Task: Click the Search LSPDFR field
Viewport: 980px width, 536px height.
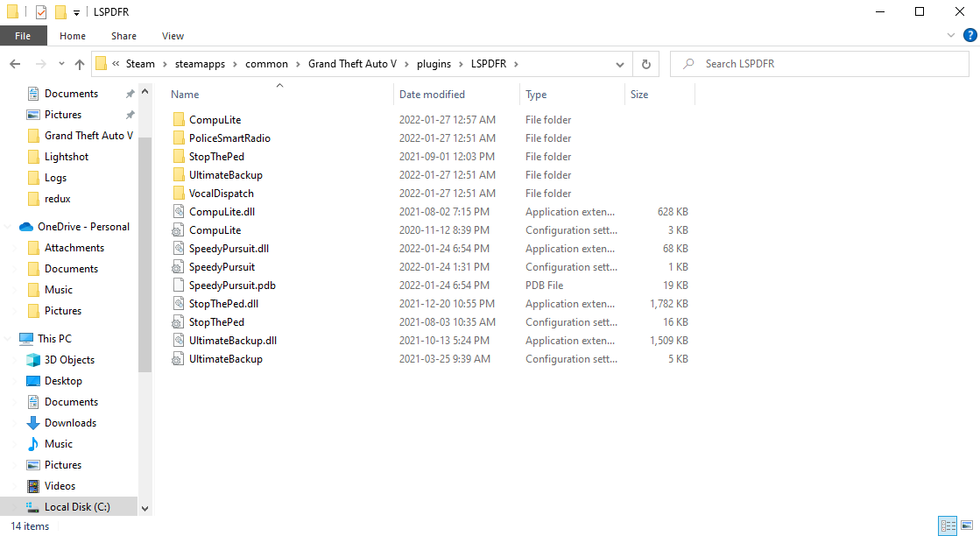Action: coord(820,64)
